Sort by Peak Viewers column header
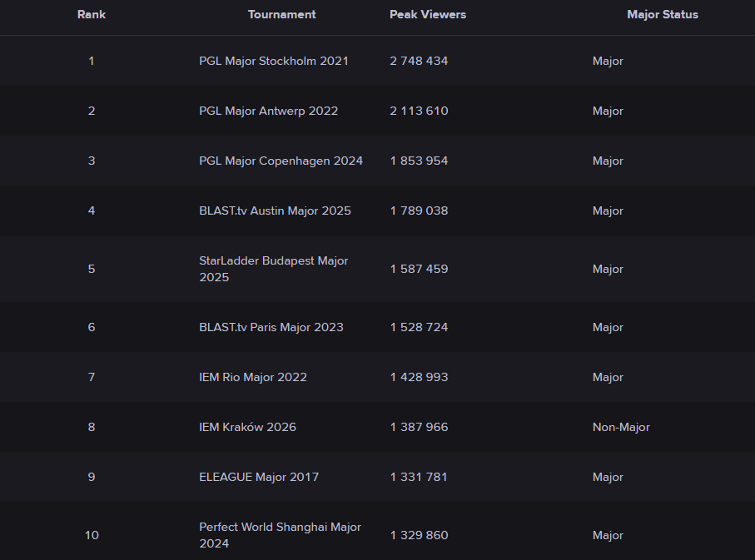This screenshot has height=560, width=755. click(428, 14)
